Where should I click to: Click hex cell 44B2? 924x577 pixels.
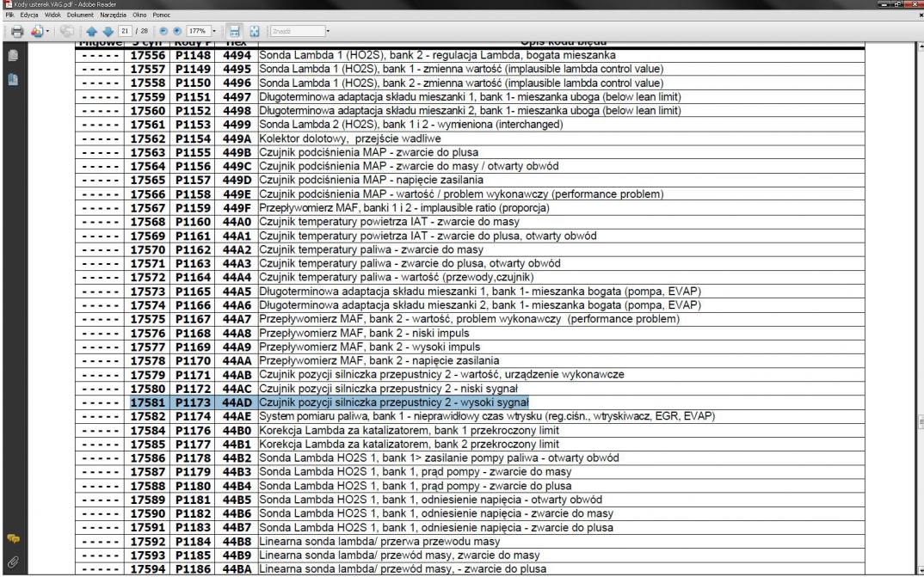point(237,457)
